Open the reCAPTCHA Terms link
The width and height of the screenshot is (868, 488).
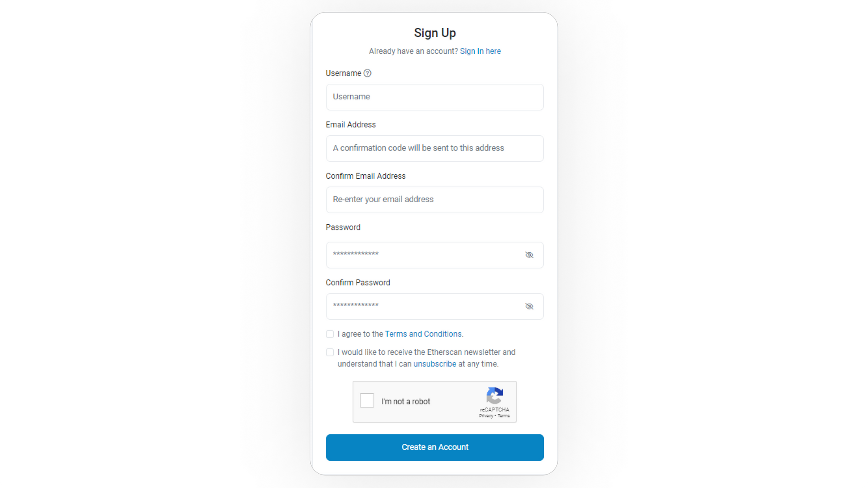coord(503,416)
